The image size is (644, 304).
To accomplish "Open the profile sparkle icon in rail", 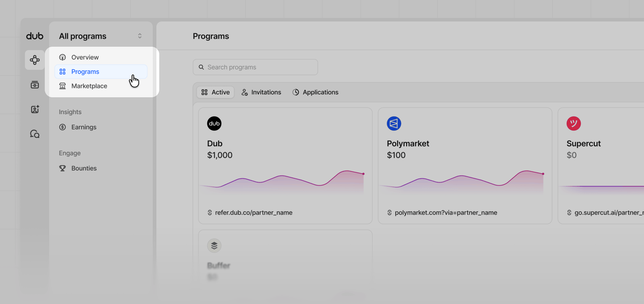I will (x=35, y=109).
